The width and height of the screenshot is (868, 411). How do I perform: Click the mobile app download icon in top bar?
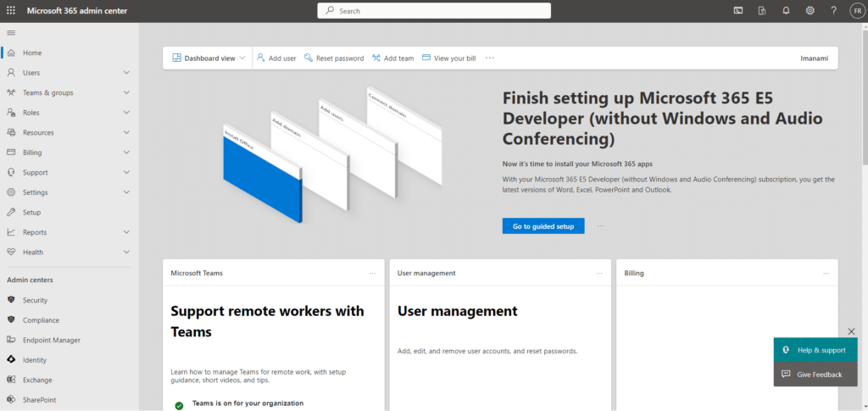(762, 10)
